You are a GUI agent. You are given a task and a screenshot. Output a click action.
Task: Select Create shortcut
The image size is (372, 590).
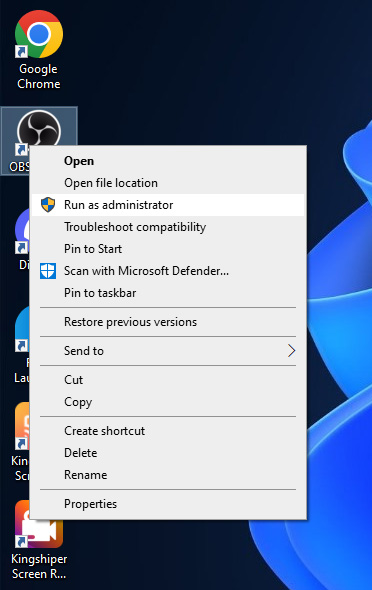(168, 431)
